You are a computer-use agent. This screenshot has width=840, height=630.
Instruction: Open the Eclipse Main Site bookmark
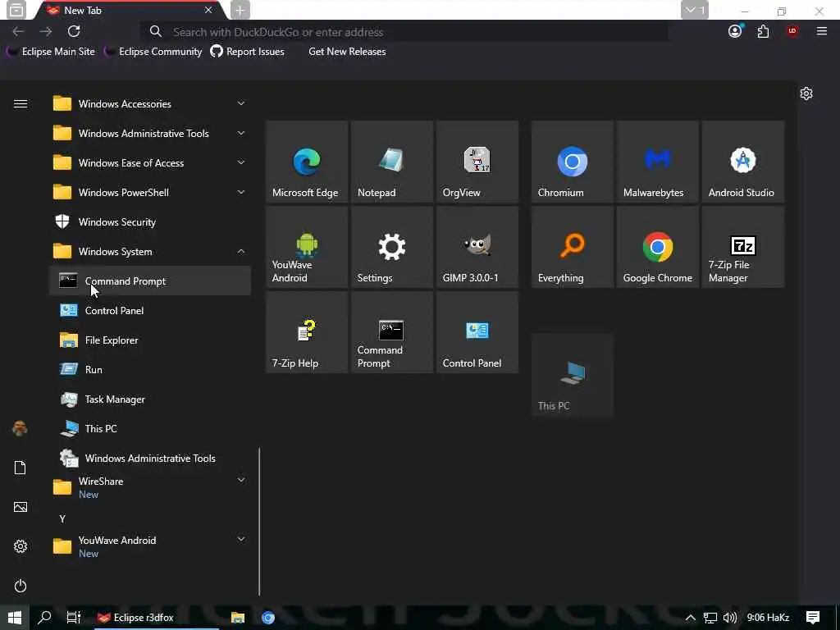point(51,52)
